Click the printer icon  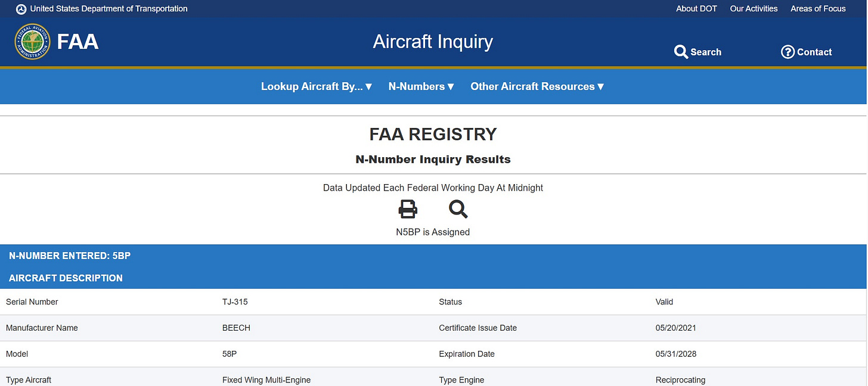pyautogui.click(x=408, y=209)
